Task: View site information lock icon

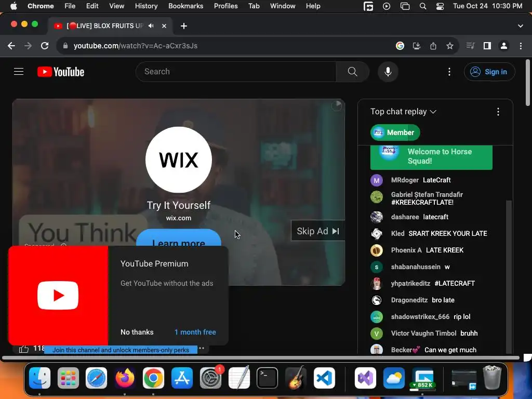Action: pos(65,46)
